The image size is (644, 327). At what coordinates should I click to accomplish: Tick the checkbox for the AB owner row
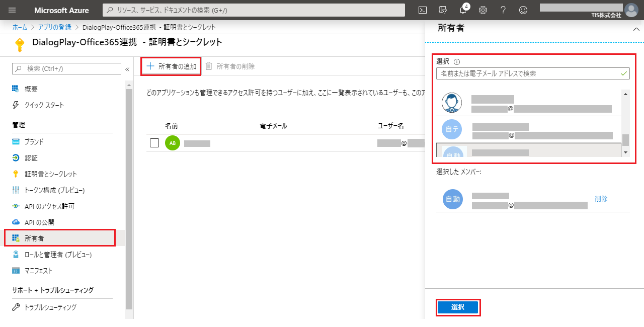[x=154, y=143]
